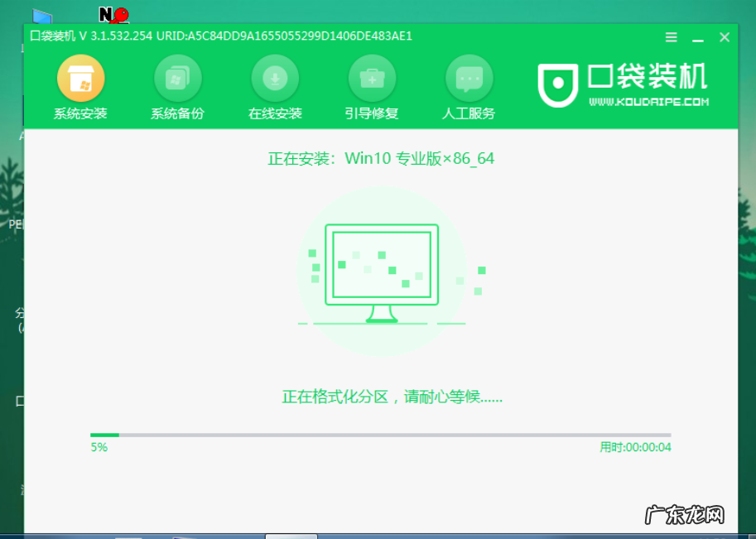Click the installation progress bar
Image resolution: width=756 pixels, height=539 pixels.
pos(380,434)
